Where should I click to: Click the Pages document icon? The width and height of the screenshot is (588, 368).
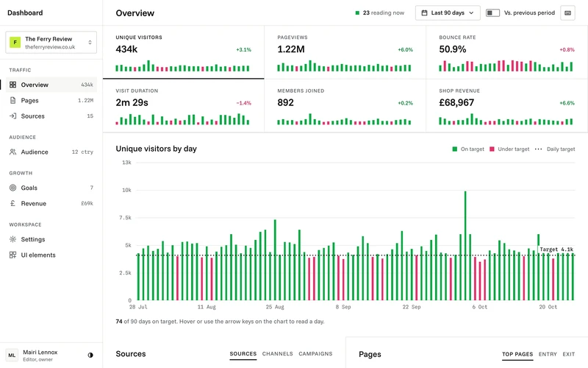click(x=12, y=101)
